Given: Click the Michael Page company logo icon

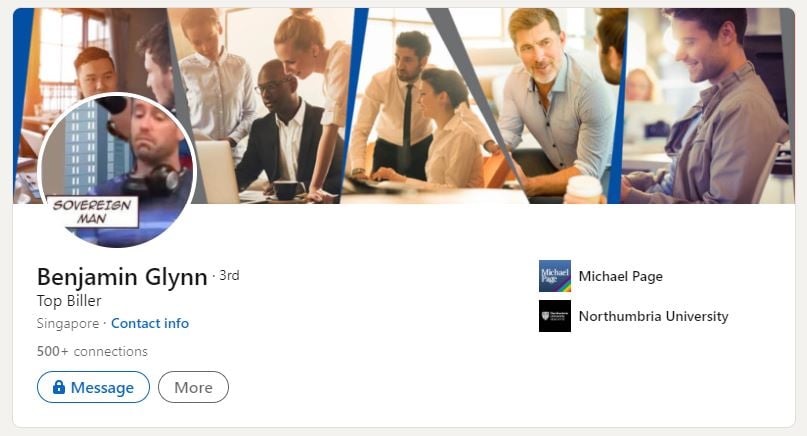Looking at the screenshot, I should [554, 276].
